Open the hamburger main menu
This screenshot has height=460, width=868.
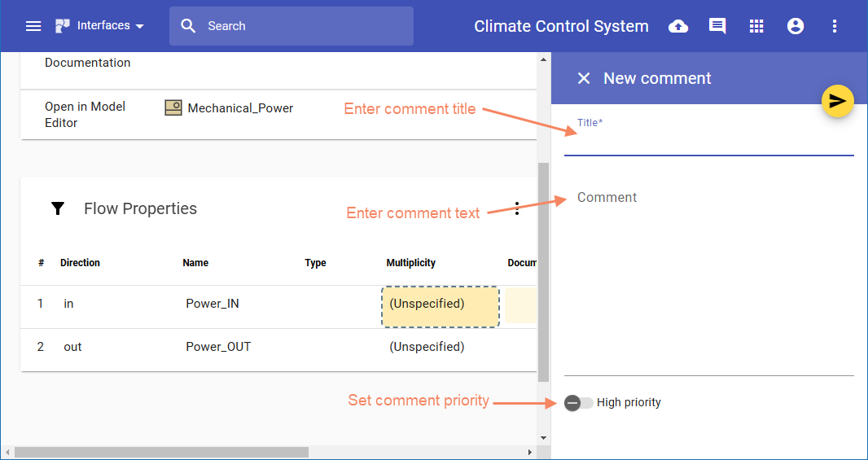[x=33, y=26]
